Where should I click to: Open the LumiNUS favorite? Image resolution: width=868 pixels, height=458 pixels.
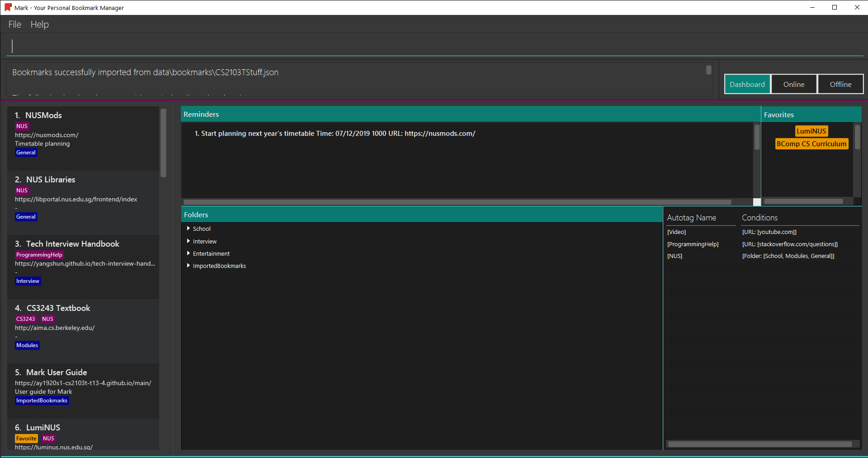tap(811, 131)
